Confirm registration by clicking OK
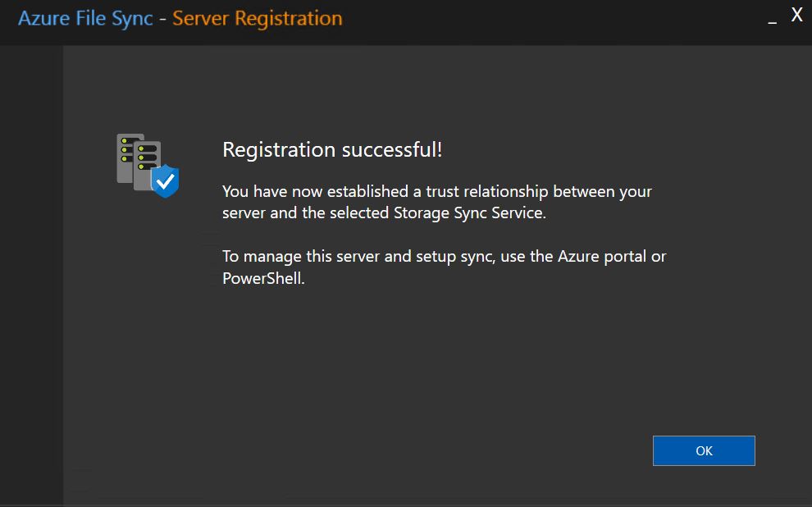This screenshot has height=507, width=812. (703, 450)
